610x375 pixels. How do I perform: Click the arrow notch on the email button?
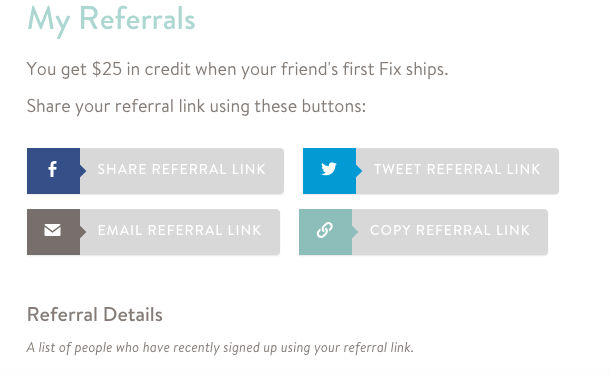(83, 231)
